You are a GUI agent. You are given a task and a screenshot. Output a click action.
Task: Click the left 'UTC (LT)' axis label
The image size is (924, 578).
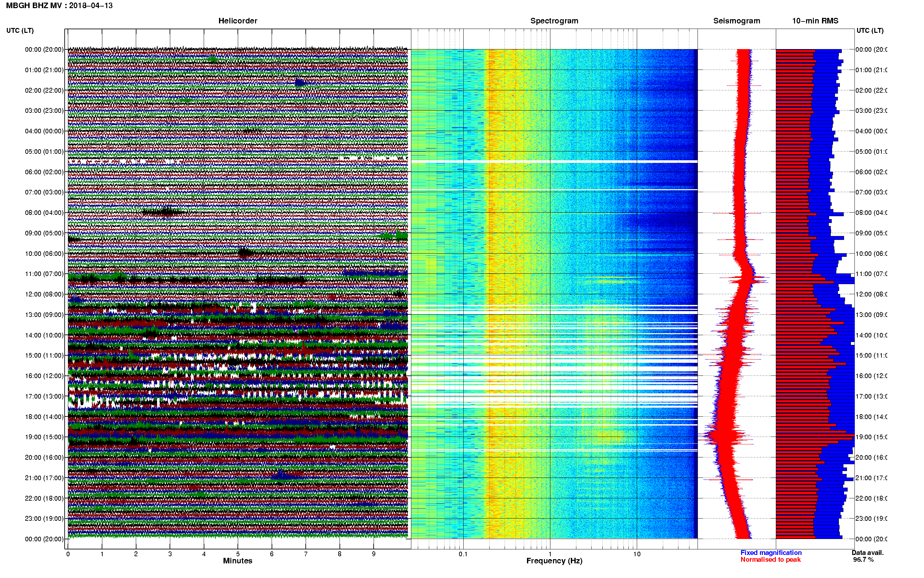[x=20, y=31]
